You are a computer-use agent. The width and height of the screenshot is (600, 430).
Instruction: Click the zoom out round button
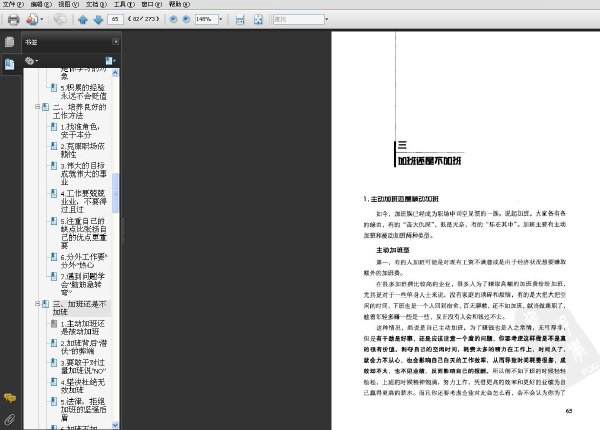coord(173,19)
